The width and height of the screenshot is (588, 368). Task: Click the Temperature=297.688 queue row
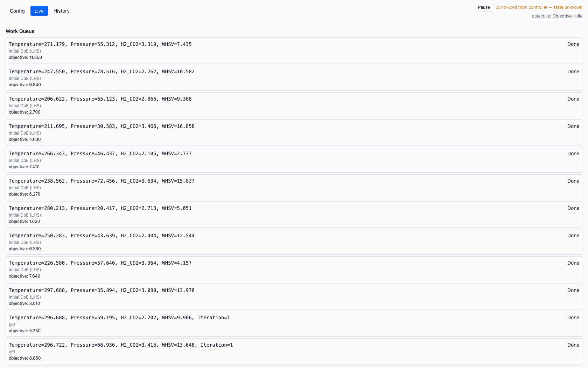pyautogui.click(x=294, y=297)
